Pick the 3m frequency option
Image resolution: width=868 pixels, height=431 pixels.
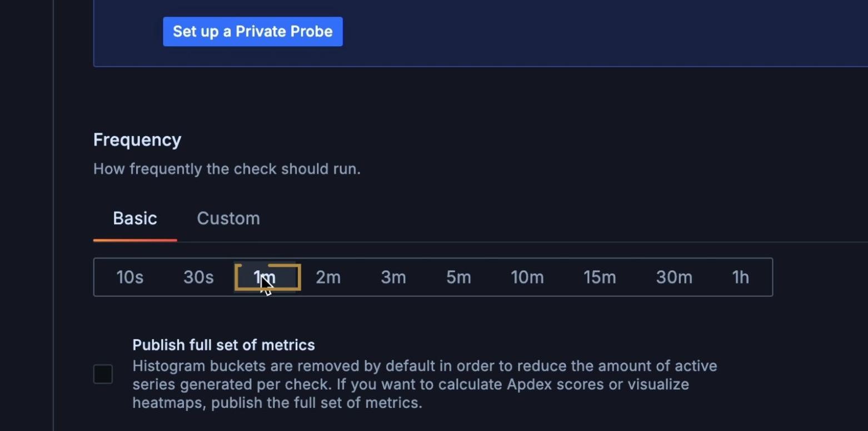tap(393, 277)
